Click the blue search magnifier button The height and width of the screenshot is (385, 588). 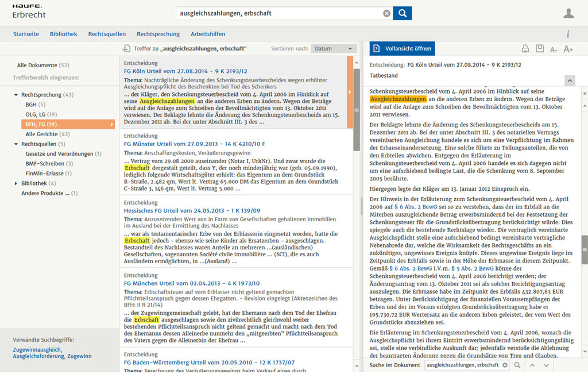[403, 13]
